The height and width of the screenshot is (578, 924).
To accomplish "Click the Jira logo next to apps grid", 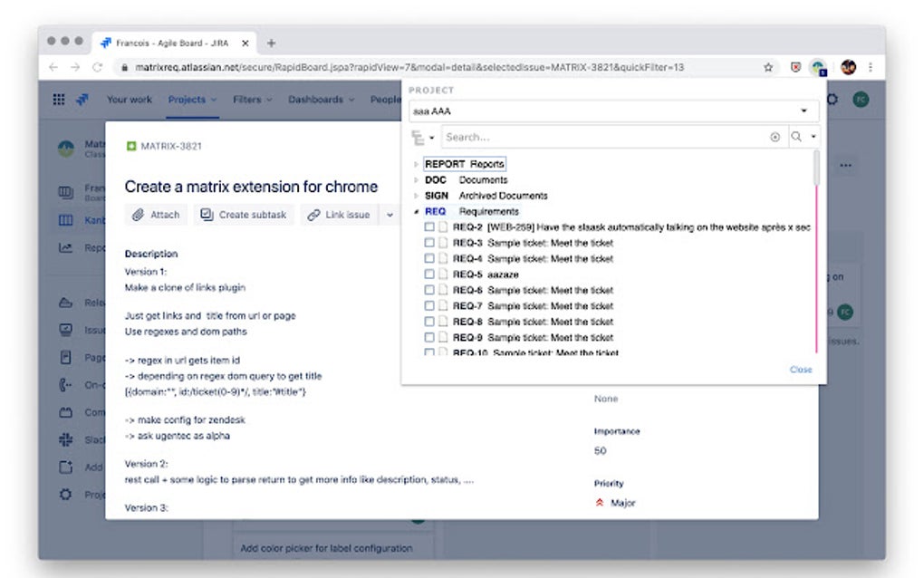I will click(83, 99).
